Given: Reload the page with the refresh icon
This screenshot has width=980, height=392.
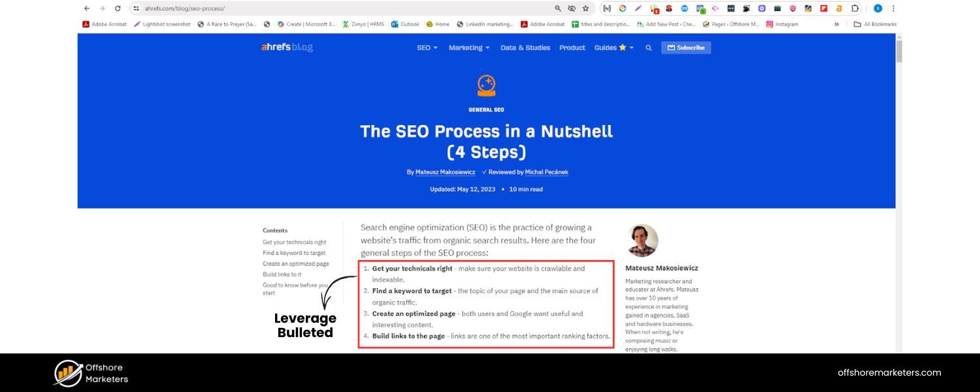Looking at the screenshot, I should [118, 8].
